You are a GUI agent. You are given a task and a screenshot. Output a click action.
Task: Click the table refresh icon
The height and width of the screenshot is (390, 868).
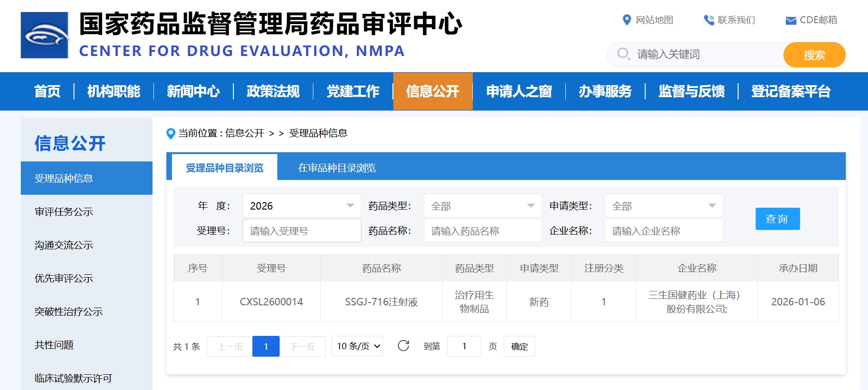pos(403,346)
